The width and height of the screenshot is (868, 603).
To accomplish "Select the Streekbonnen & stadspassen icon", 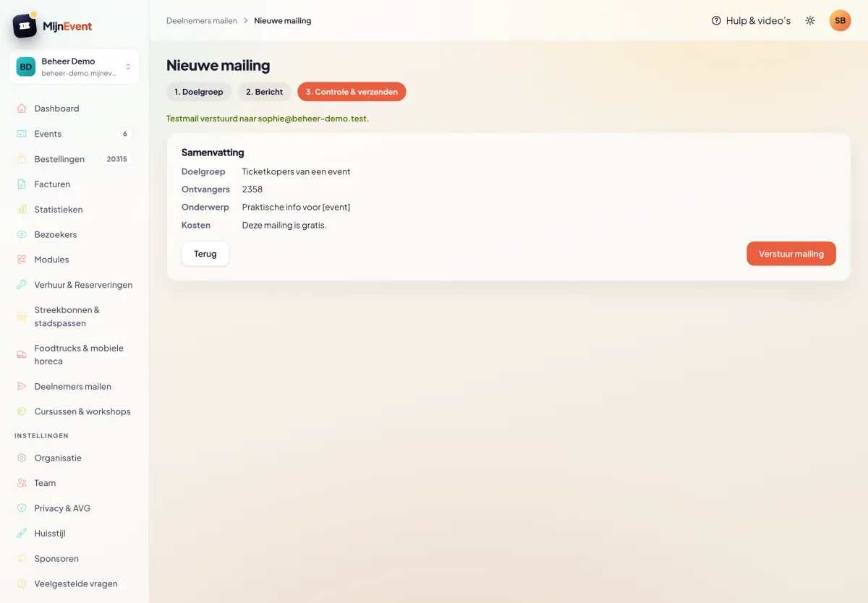I will pyautogui.click(x=22, y=317).
